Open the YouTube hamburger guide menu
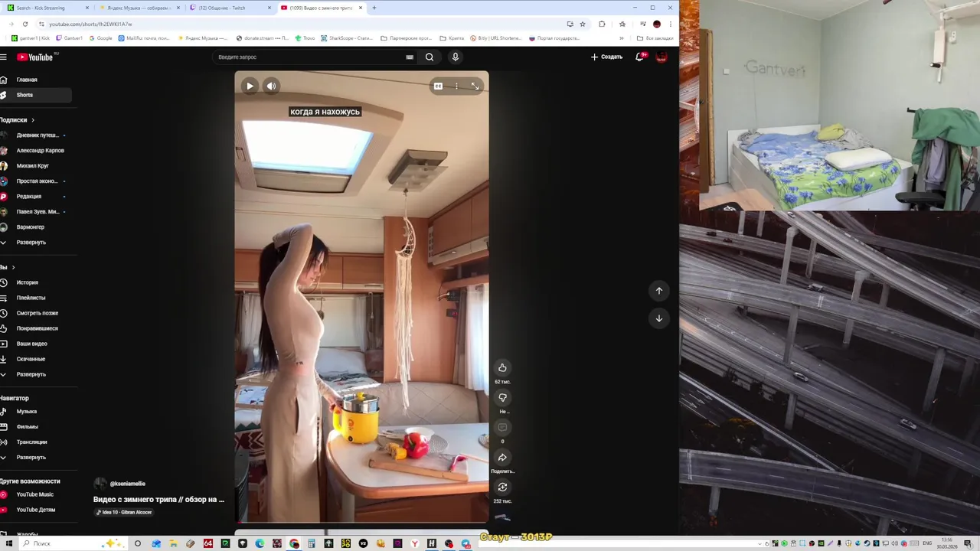980x551 pixels. click(x=4, y=57)
